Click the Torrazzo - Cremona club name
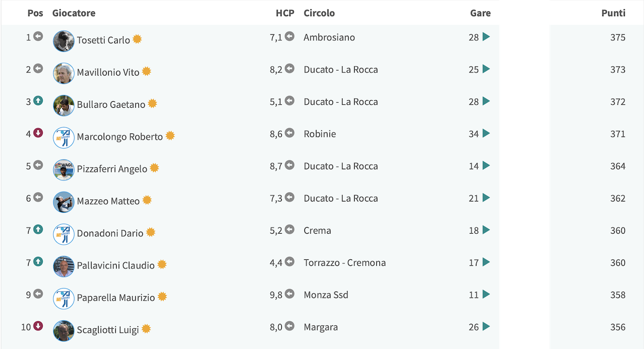Image resolution: width=644 pixels, height=349 pixels. [345, 263]
